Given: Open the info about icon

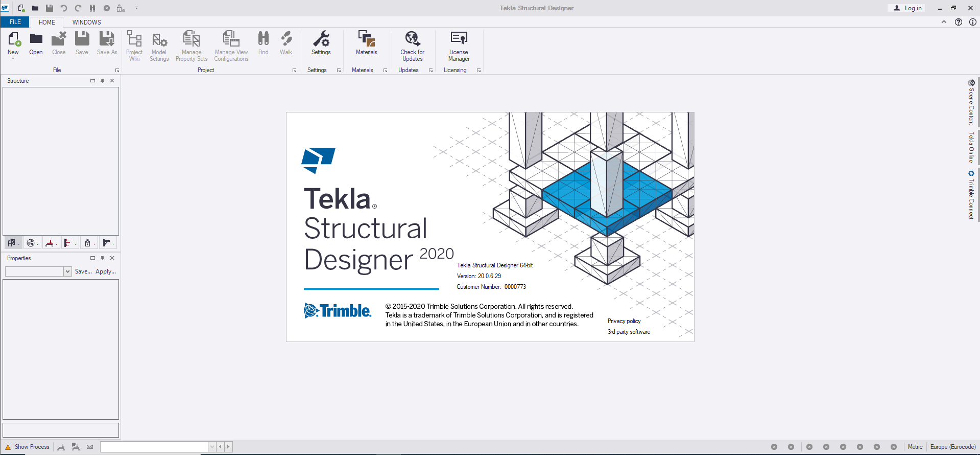Looking at the screenshot, I should (x=973, y=22).
